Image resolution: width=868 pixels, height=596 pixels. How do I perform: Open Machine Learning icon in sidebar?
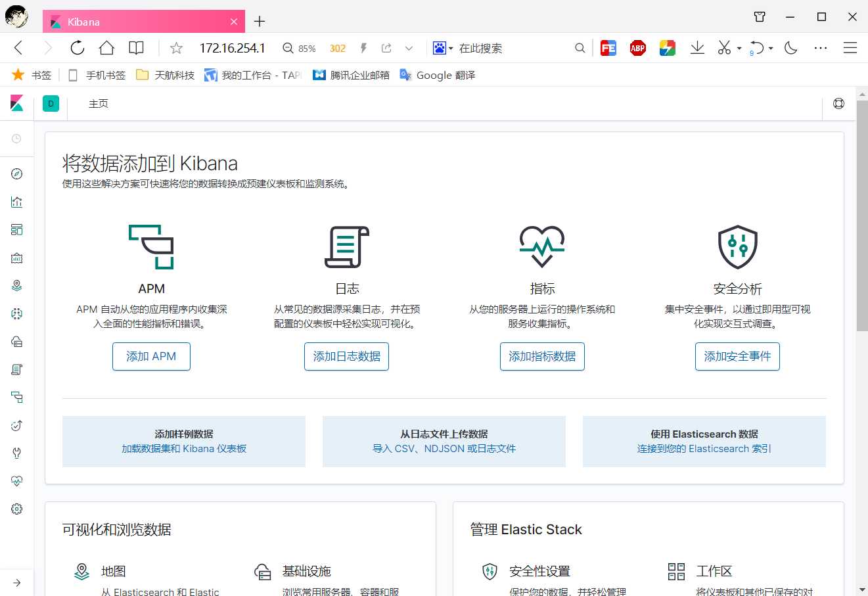click(x=17, y=313)
